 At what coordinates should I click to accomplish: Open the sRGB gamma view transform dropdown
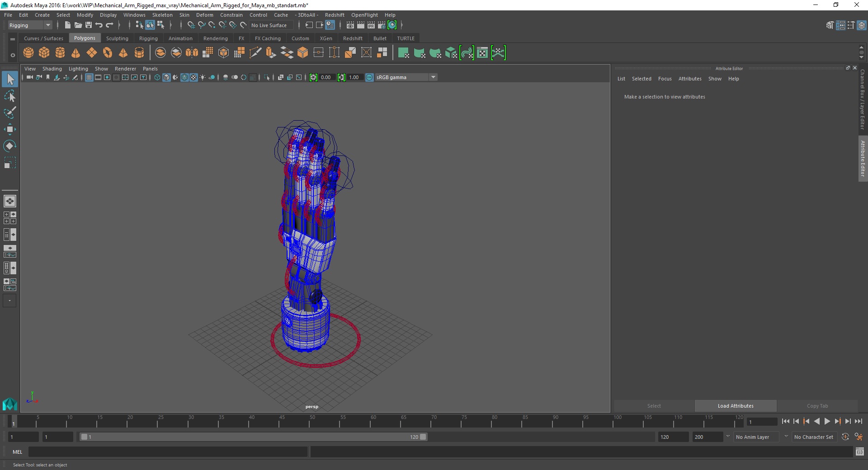point(406,77)
